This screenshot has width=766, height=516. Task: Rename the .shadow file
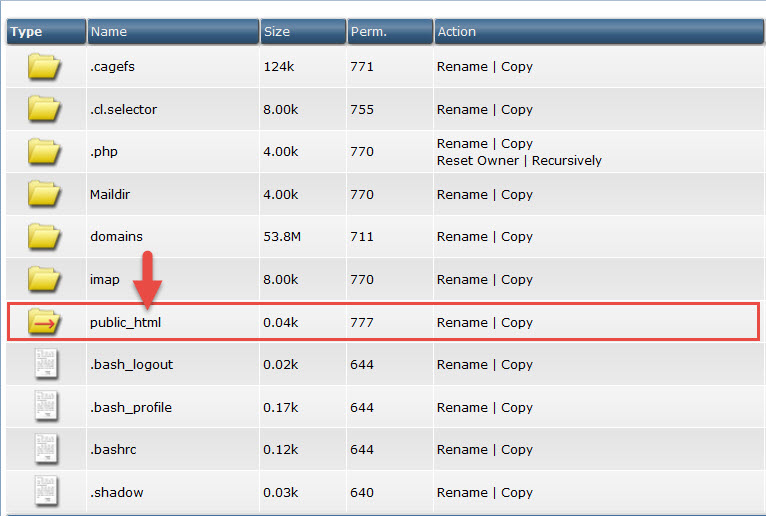[x=462, y=492]
